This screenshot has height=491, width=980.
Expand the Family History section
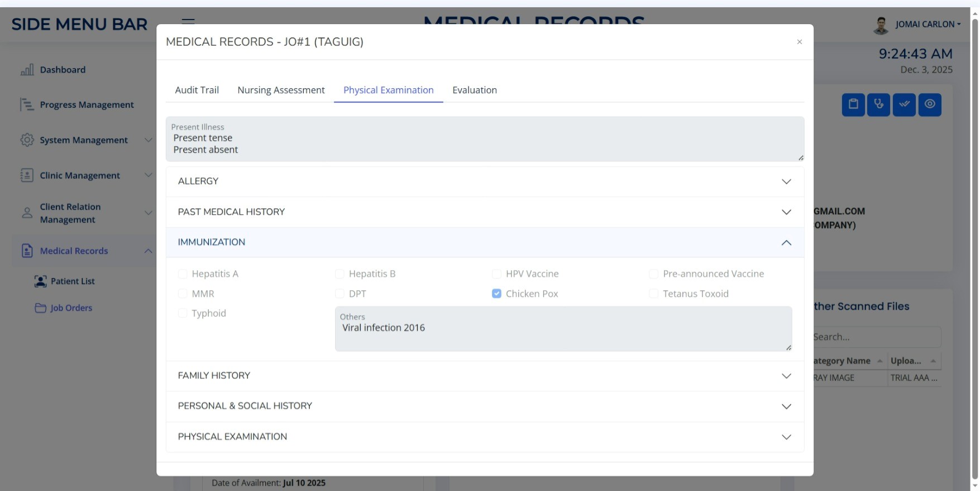(485, 376)
